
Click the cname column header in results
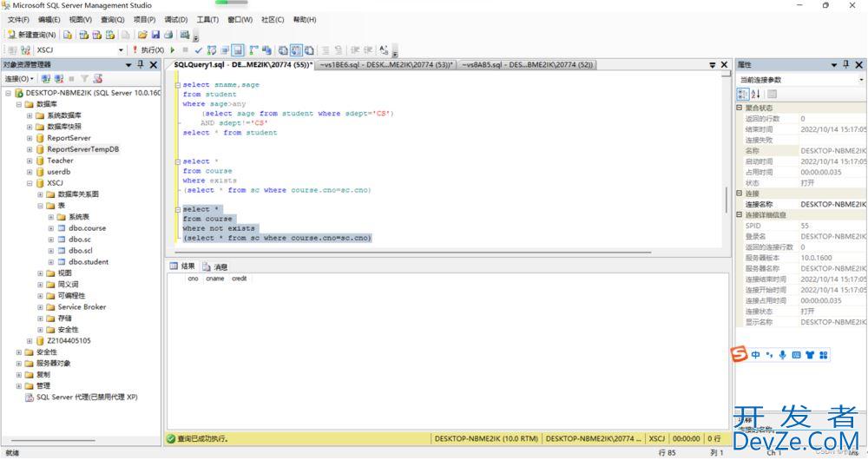[214, 279]
